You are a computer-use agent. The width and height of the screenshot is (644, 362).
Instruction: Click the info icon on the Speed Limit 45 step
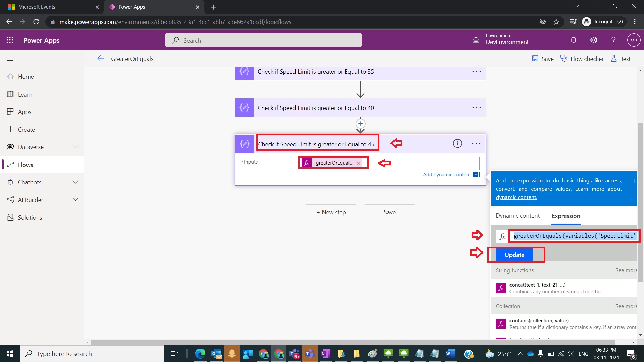tap(458, 144)
